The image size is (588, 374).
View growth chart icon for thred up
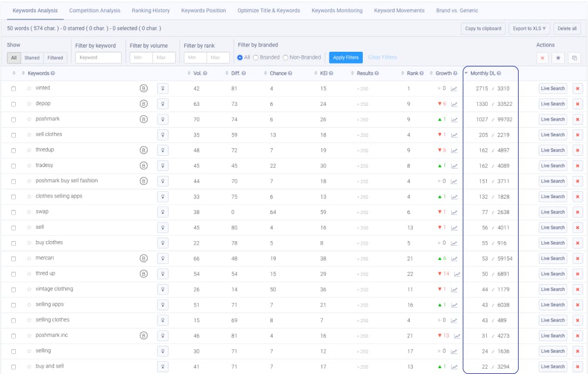(457, 274)
